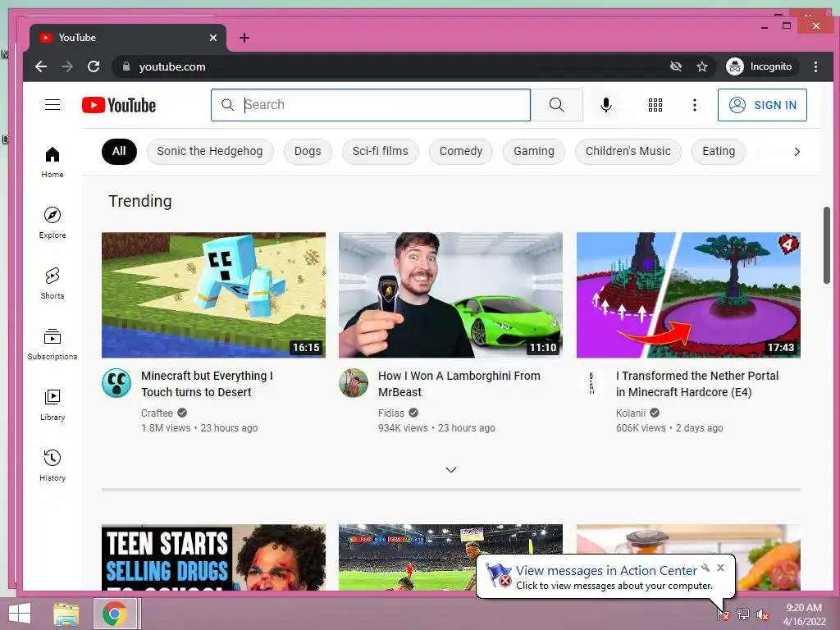Open the Fidias channel name link

coord(391,413)
